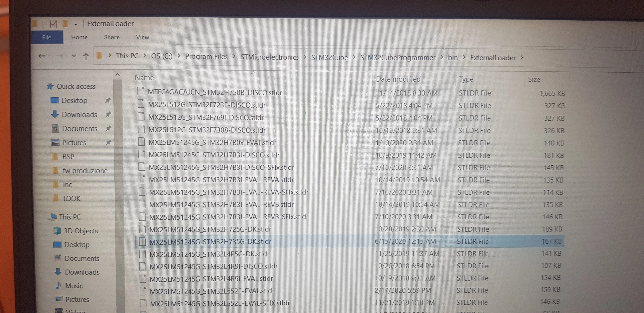Click STMicroelectronics breadcrumb in address bar
The image size is (644, 313).
(269, 57)
